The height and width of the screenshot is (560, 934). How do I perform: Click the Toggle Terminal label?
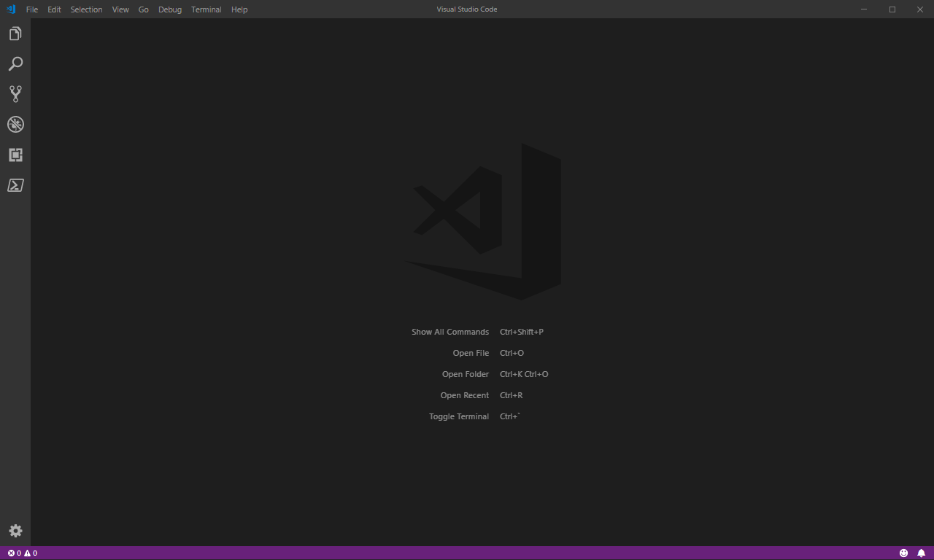tap(459, 416)
